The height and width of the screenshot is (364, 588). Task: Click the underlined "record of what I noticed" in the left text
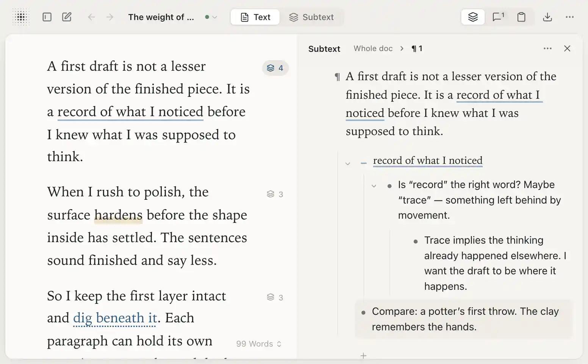point(130,112)
